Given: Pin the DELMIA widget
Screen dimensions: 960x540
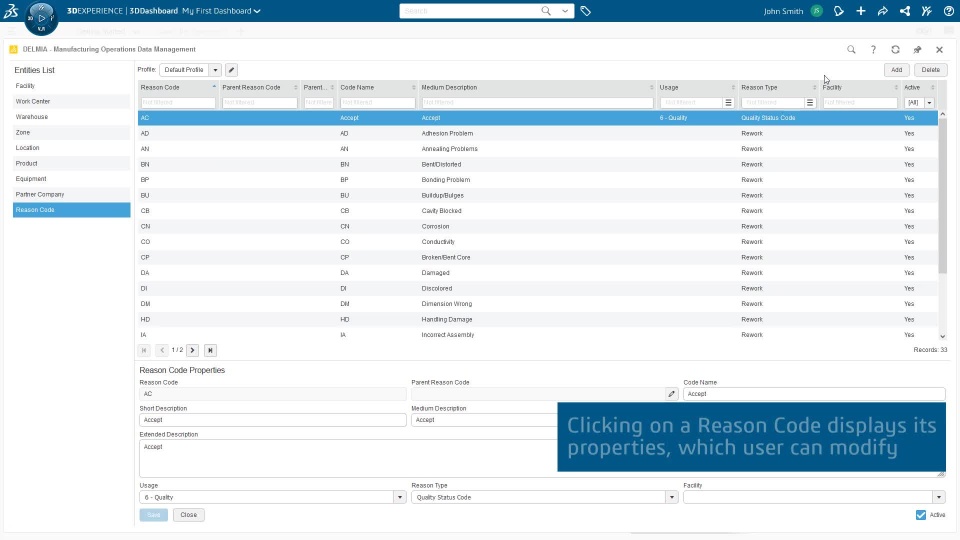Looking at the screenshot, I should [x=917, y=50].
